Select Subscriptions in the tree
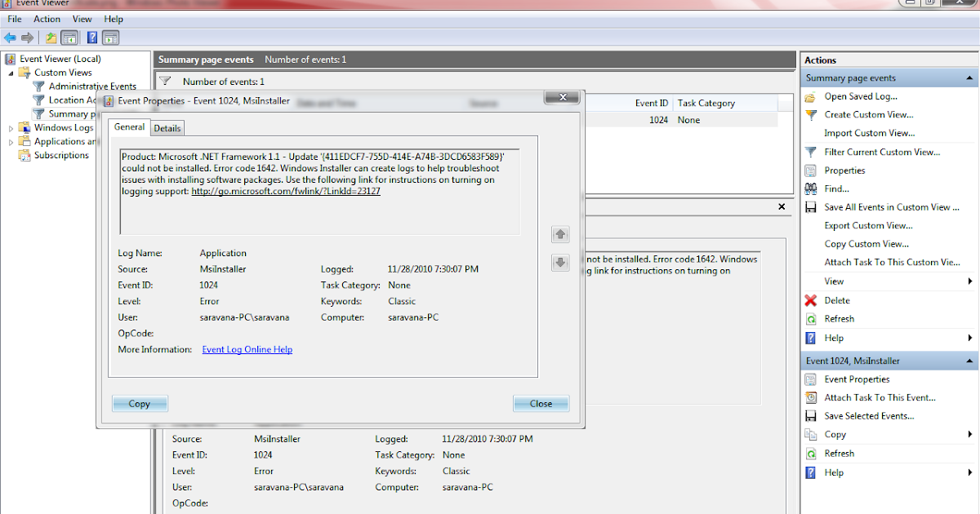980x514 pixels. point(61,155)
